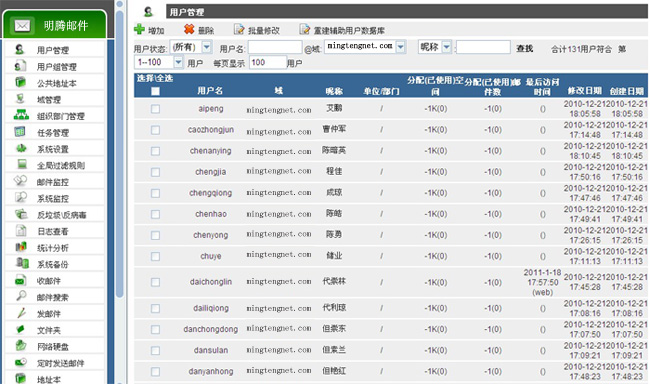Screen dimensions: 650x384
Task: Click the 重建辅助用户数据库 icon
Action: (x=305, y=29)
